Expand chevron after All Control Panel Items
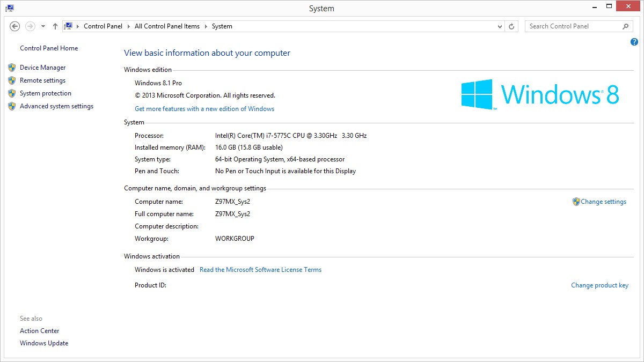The height and width of the screenshot is (362, 644). coord(206,26)
